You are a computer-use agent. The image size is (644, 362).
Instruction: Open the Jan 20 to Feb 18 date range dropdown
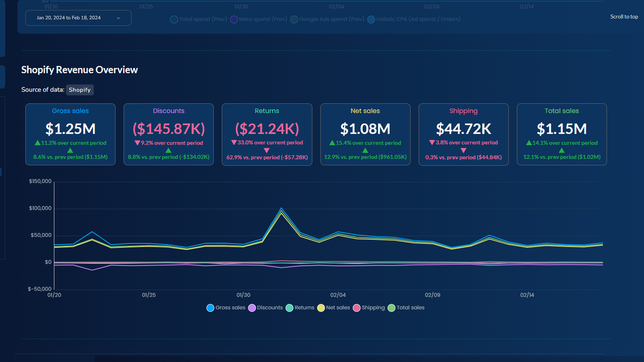point(78,18)
